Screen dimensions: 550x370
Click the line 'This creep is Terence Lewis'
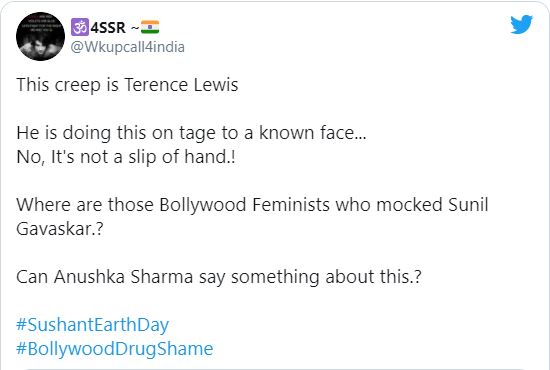(x=127, y=85)
